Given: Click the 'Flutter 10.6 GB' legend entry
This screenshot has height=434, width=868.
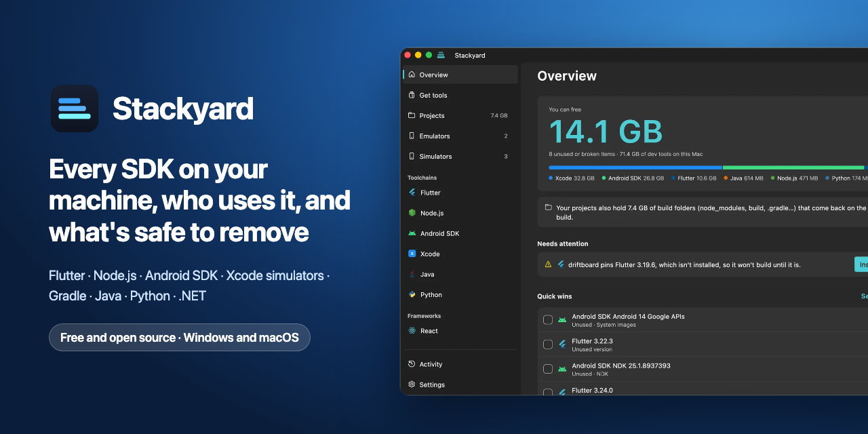Looking at the screenshot, I should tap(694, 178).
